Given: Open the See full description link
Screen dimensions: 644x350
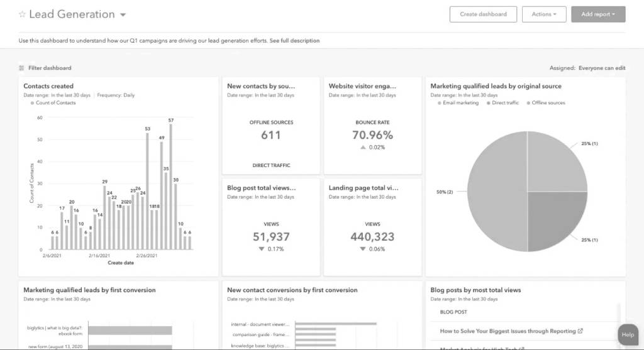Looking at the screenshot, I should tap(294, 41).
